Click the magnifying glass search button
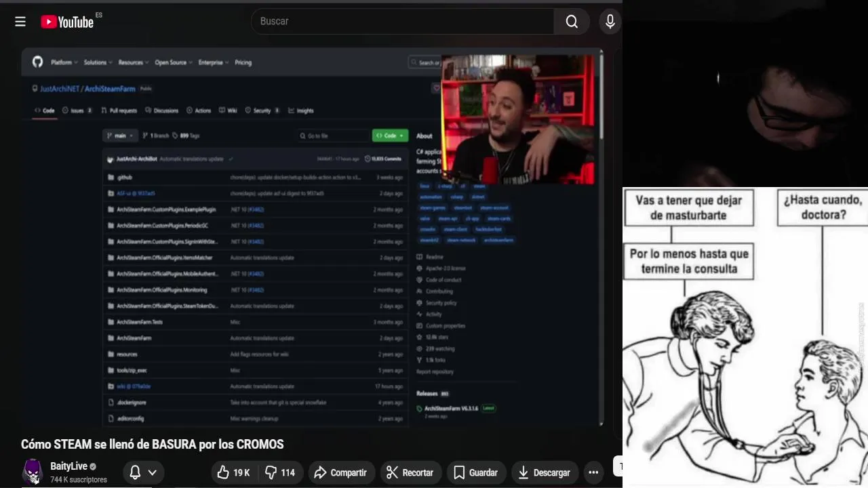 (572, 21)
